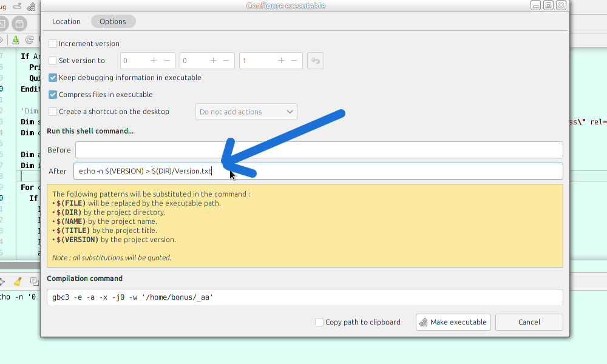Click the circular reload arrow toolbar icon
The height and width of the screenshot is (364, 607).
(x=29, y=40)
